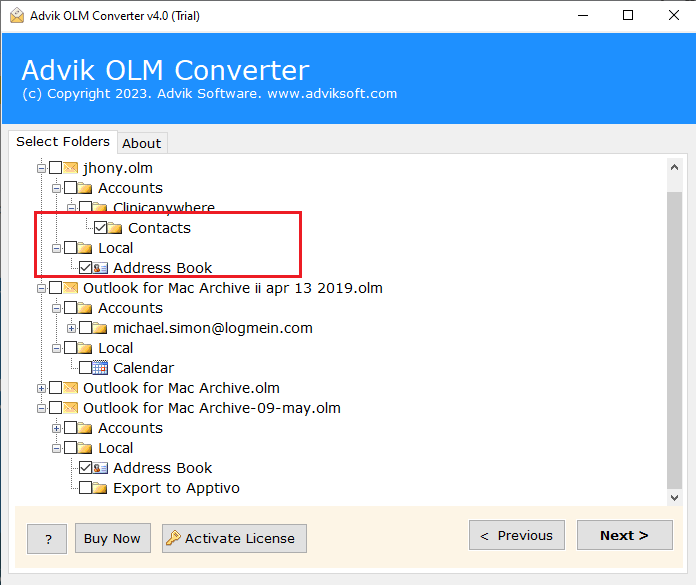Click the scrollbar down arrow

pyautogui.click(x=674, y=498)
